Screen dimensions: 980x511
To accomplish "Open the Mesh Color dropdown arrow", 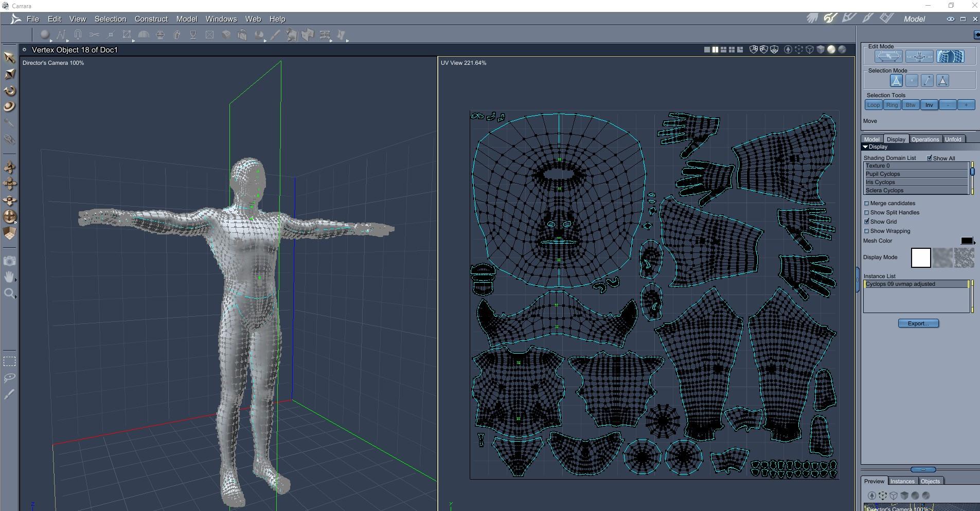I will click(x=974, y=243).
